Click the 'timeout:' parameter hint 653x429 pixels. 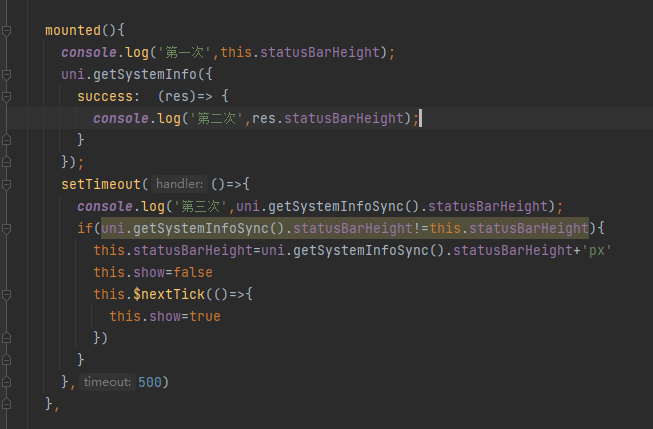click(x=107, y=382)
